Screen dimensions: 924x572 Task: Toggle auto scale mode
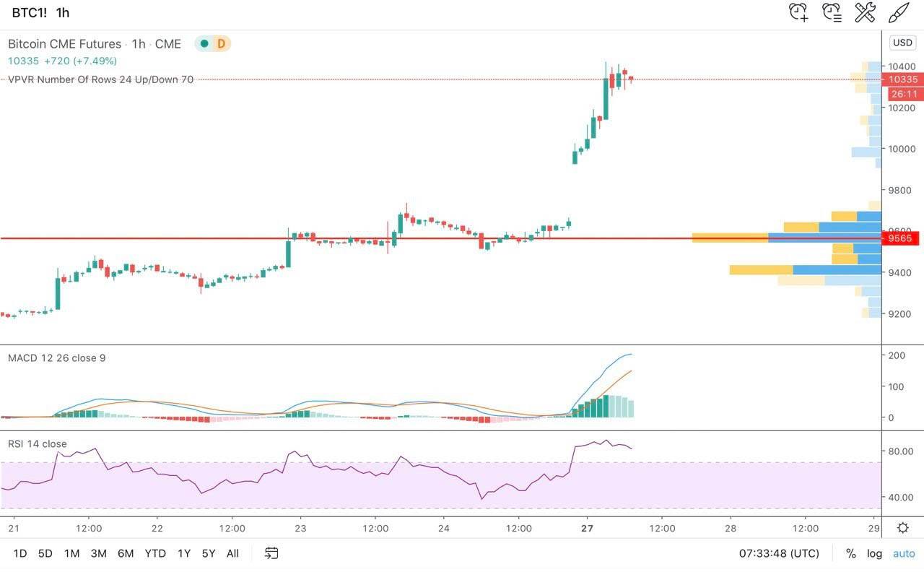click(x=904, y=553)
